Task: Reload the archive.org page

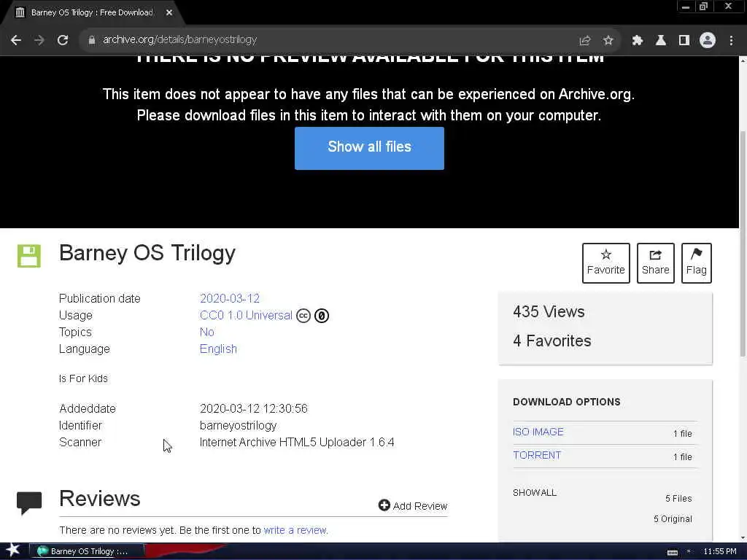Action: (63, 41)
